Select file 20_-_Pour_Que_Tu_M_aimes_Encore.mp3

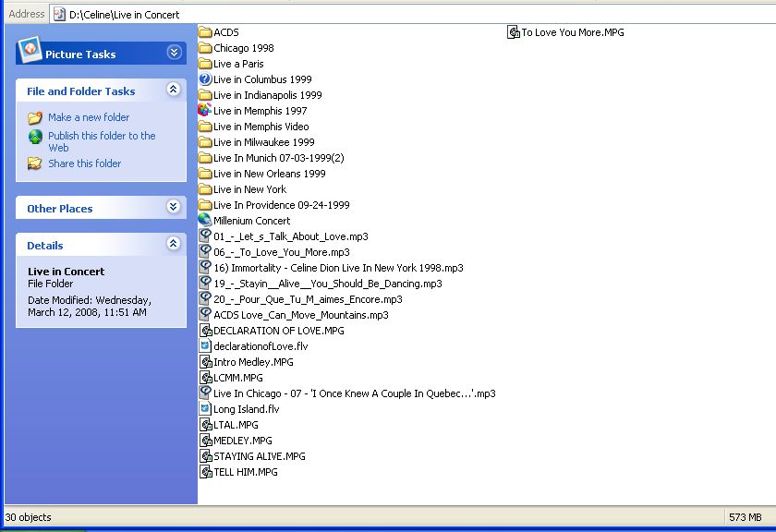pos(308,299)
